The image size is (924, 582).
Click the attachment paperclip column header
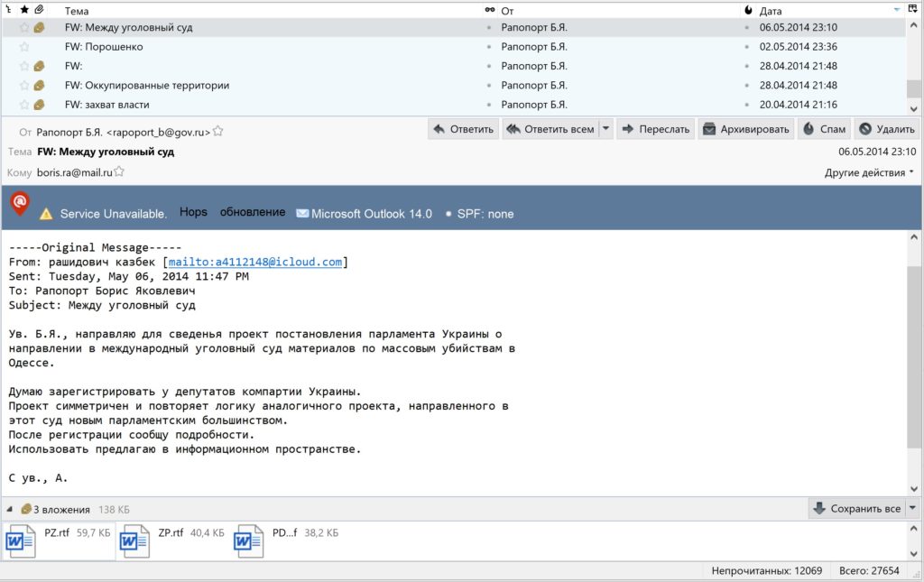(x=39, y=10)
